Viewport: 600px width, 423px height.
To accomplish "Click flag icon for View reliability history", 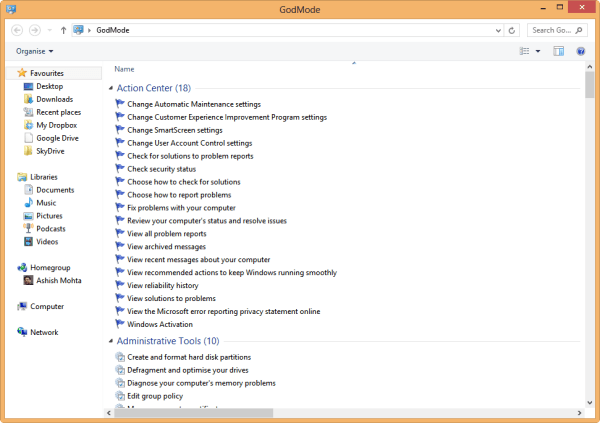I will pos(120,285).
